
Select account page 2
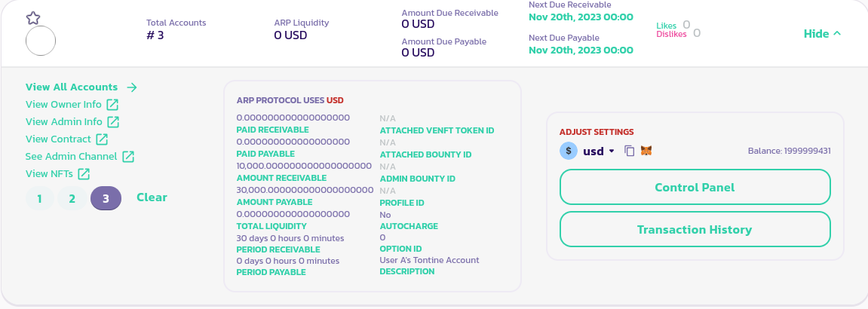click(72, 199)
